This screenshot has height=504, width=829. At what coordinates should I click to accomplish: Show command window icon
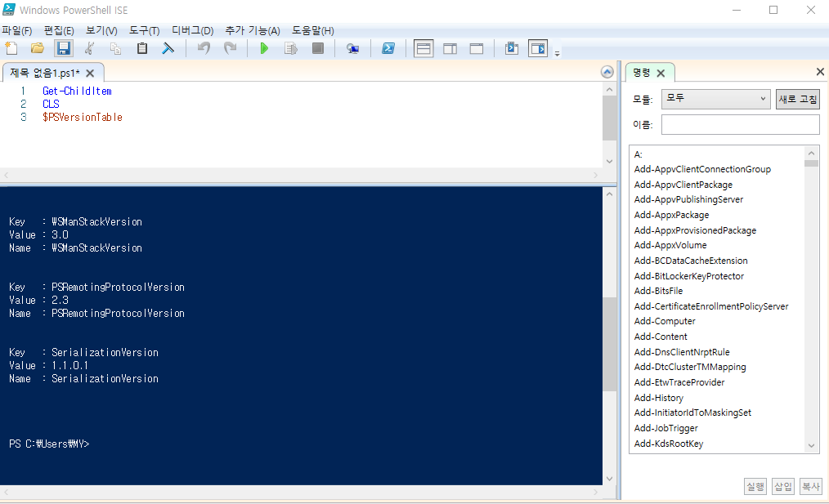pos(512,49)
